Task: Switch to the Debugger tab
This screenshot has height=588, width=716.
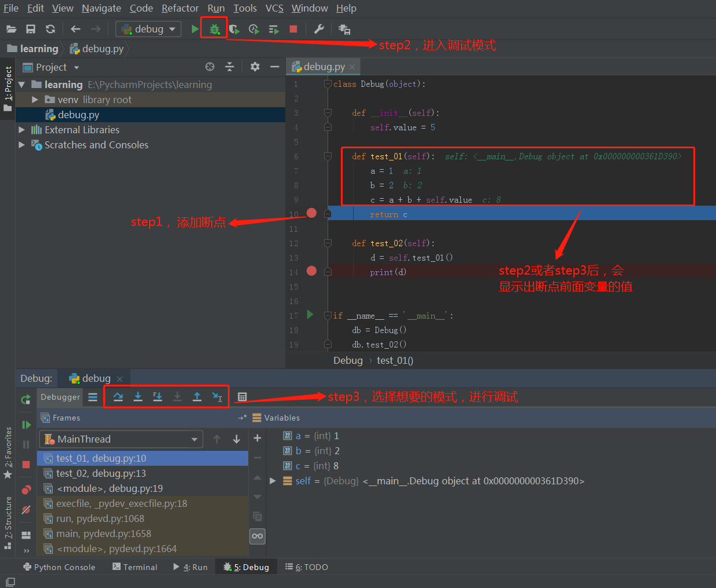Action: 60,397
